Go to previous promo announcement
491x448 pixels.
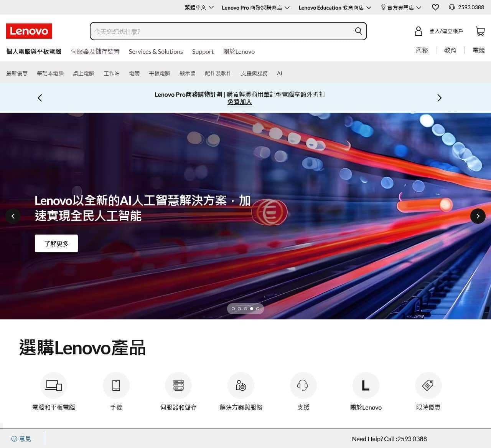(40, 98)
